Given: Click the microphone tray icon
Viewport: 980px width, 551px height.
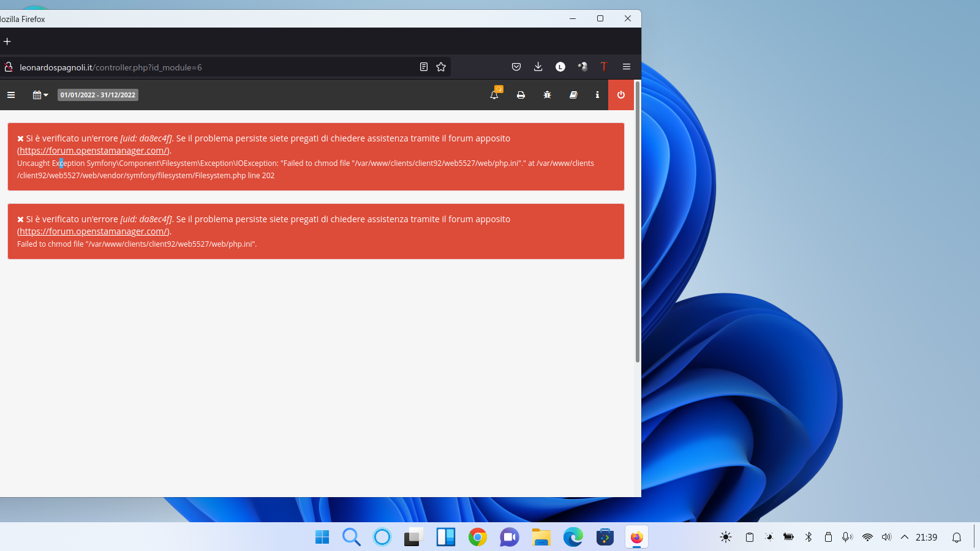Looking at the screenshot, I should [x=847, y=537].
